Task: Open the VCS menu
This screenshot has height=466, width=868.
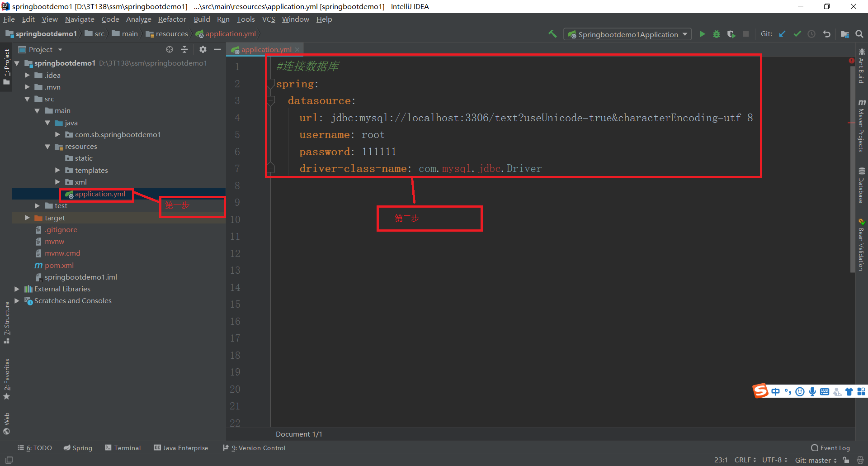Action: point(269,19)
